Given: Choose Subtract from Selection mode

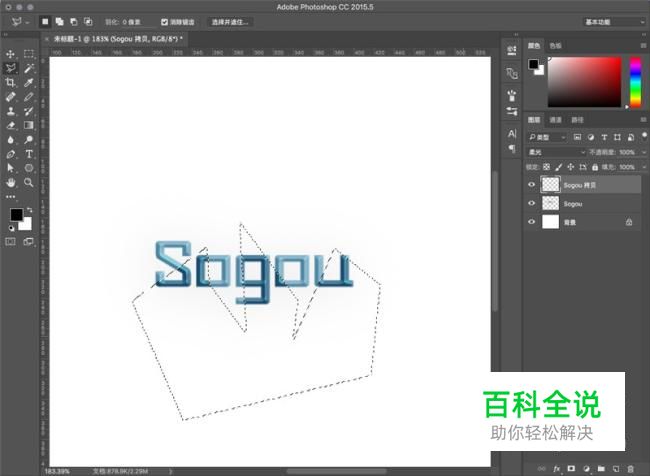Looking at the screenshot, I should tap(74, 22).
